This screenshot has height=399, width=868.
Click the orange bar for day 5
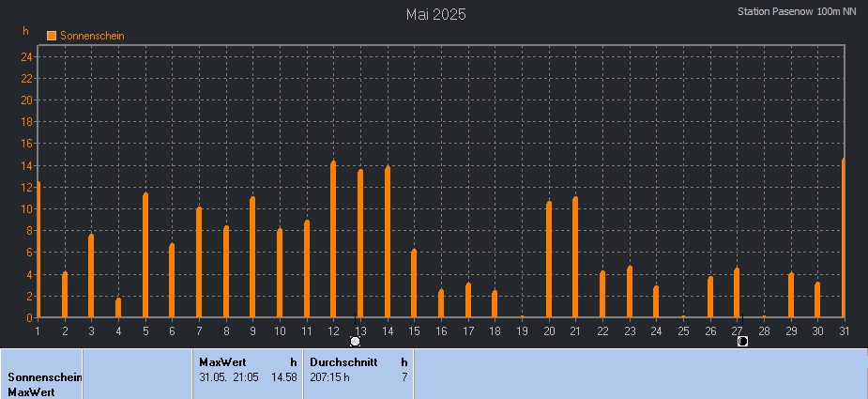tap(145, 255)
